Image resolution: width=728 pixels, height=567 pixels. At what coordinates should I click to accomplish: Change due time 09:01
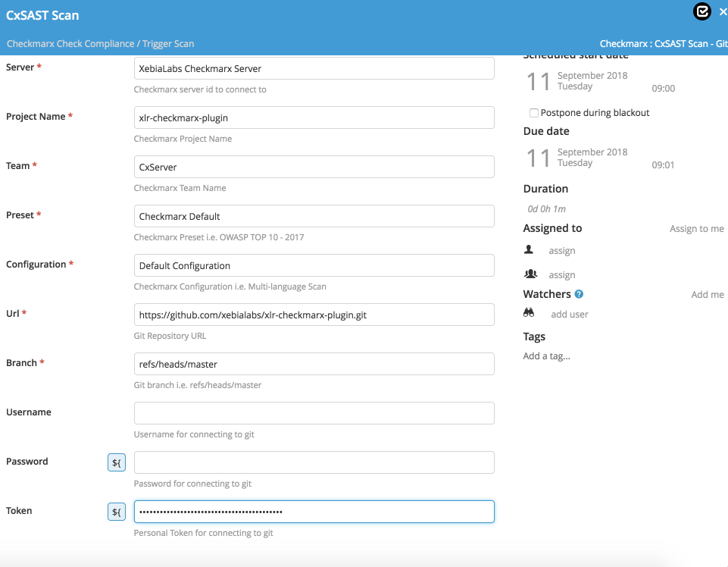[x=663, y=165]
